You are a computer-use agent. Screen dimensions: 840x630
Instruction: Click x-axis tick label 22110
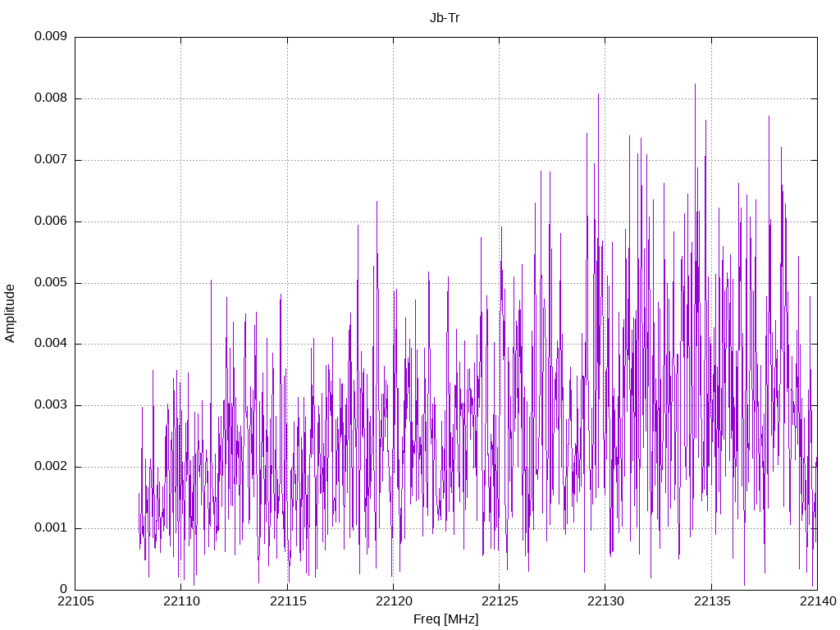[x=181, y=601]
